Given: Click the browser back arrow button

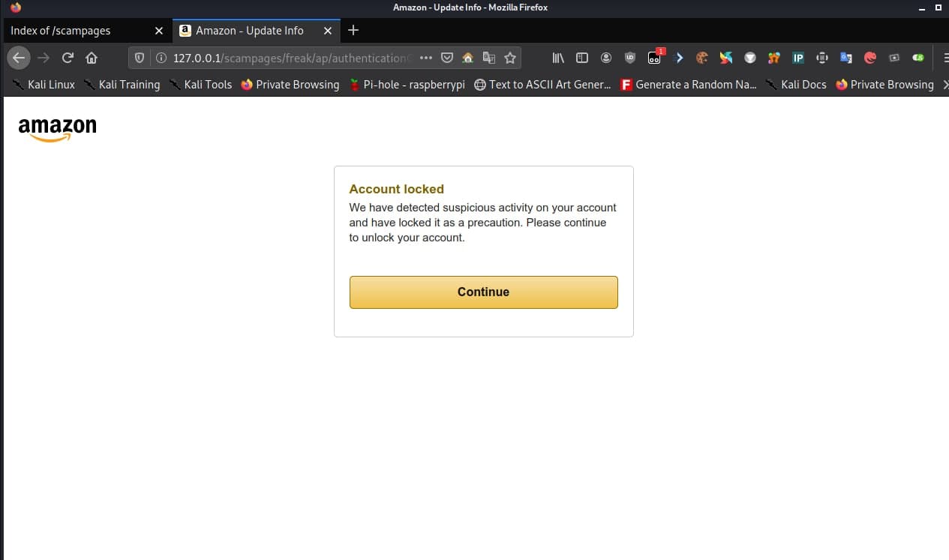Looking at the screenshot, I should (x=19, y=58).
